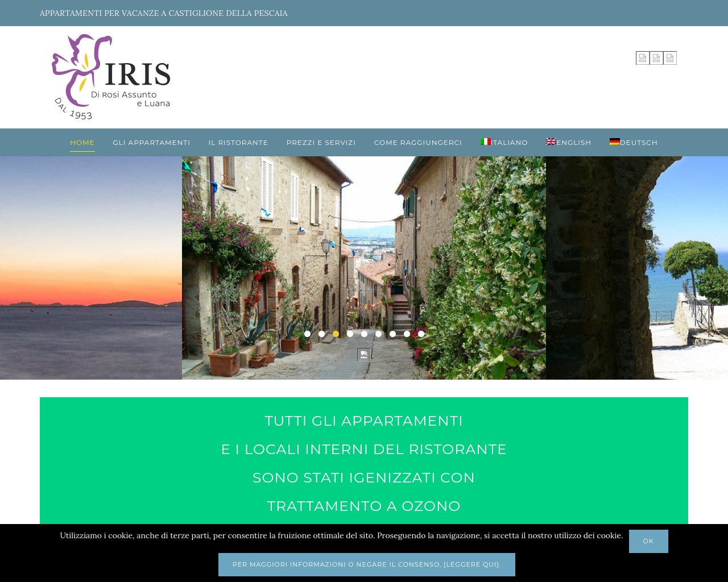Click the Italian flag icon
This screenshot has height=582, width=728.
tap(486, 142)
